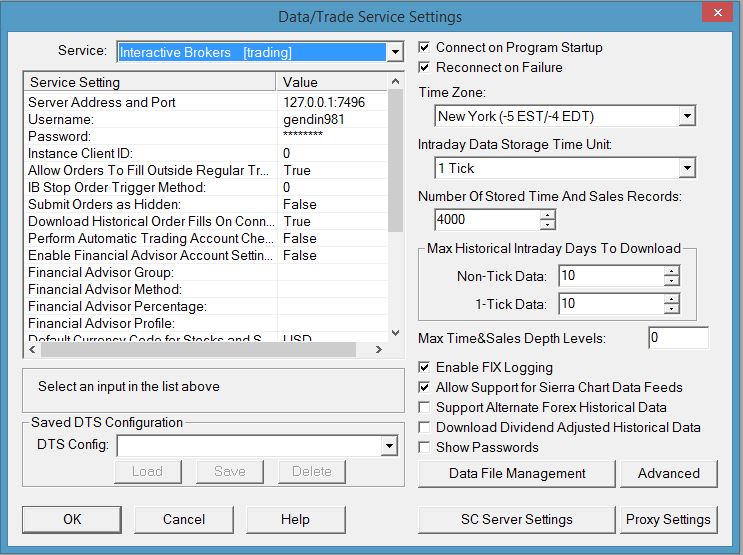
Task: Open Intraday Data Storage Time Unit dropdown
Action: point(687,168)
